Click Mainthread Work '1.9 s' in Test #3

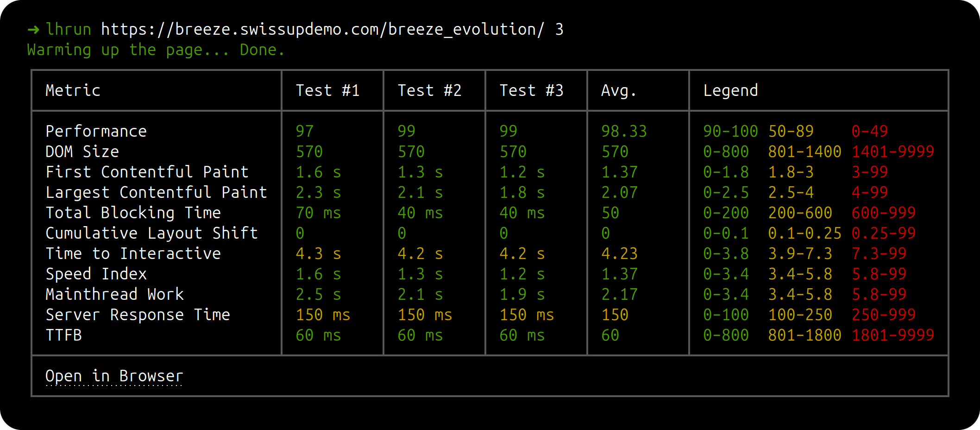tap(522, 294)
